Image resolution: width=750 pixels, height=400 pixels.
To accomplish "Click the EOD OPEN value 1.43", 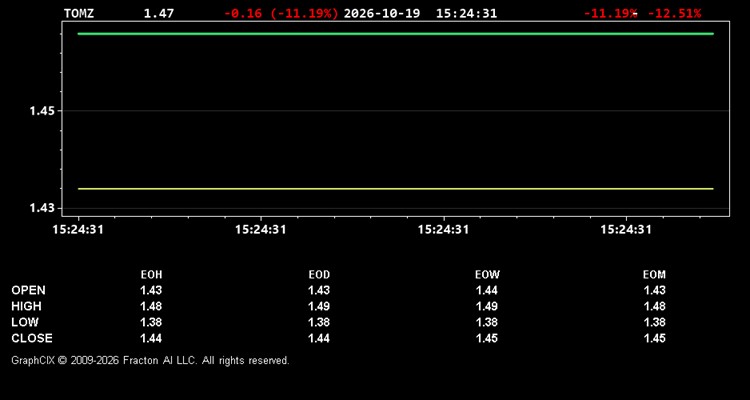I will [319, 290].
